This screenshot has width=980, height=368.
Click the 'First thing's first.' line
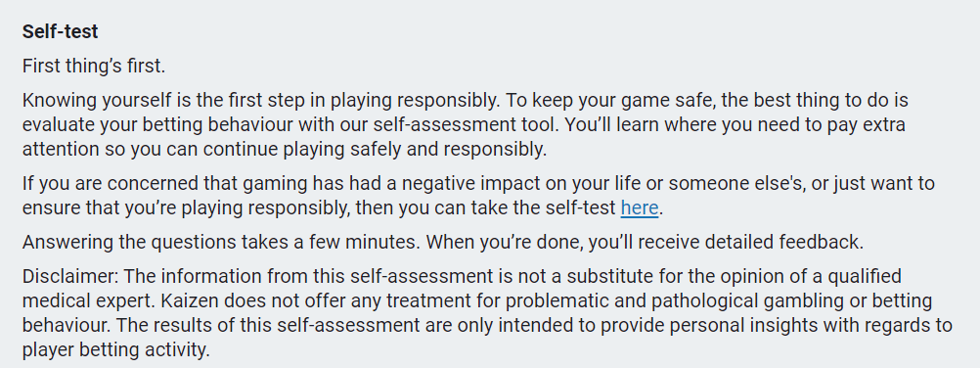pyautogui.click(x=94, y=66)
